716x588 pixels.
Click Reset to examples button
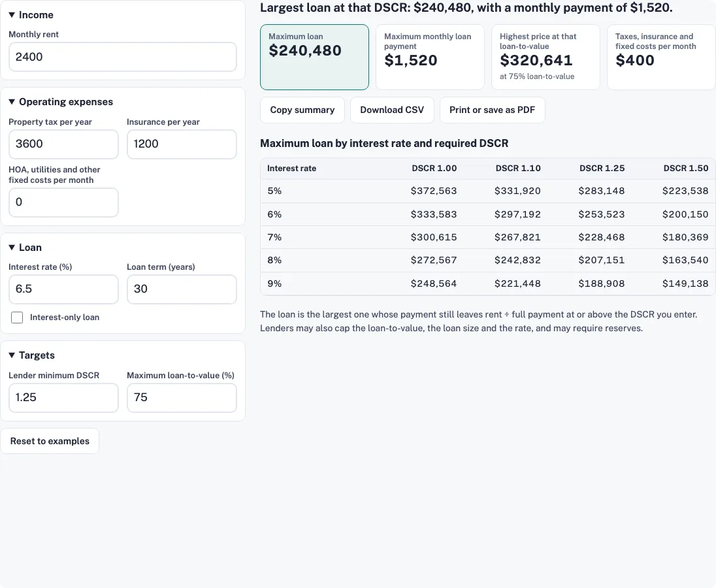pos(50,441)
